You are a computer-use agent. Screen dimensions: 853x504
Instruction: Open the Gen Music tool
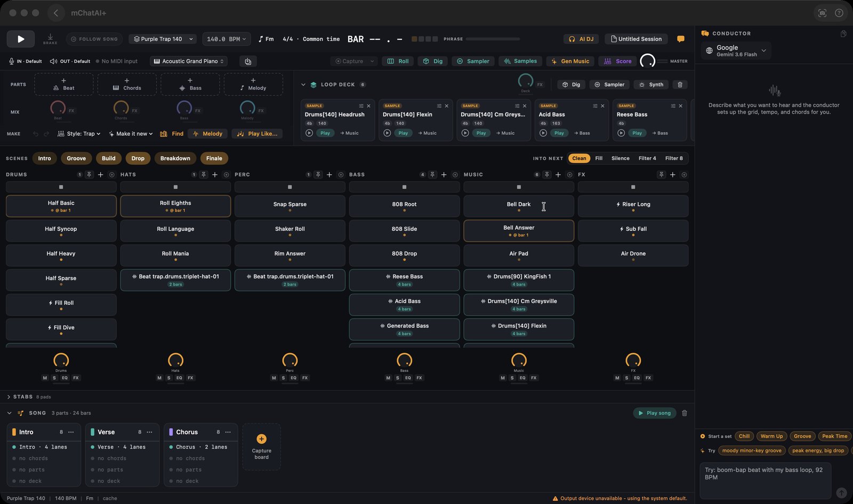570,61
